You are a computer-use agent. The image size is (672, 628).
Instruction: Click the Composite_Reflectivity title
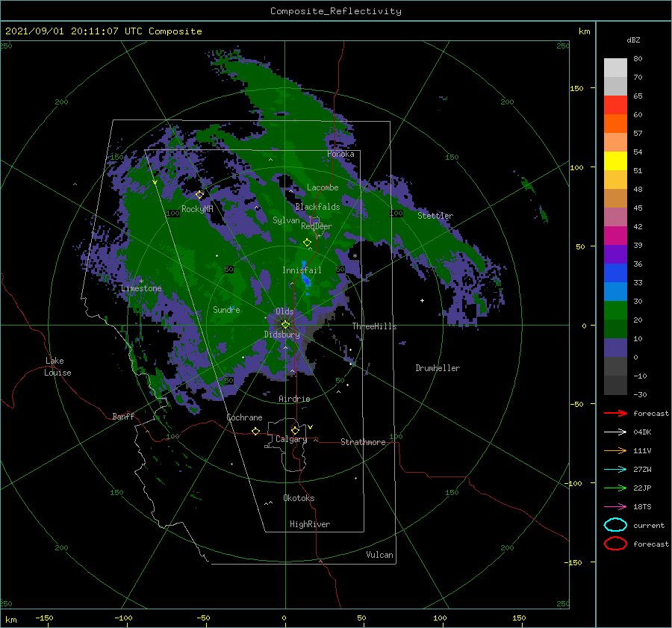(x=336, y=11)
